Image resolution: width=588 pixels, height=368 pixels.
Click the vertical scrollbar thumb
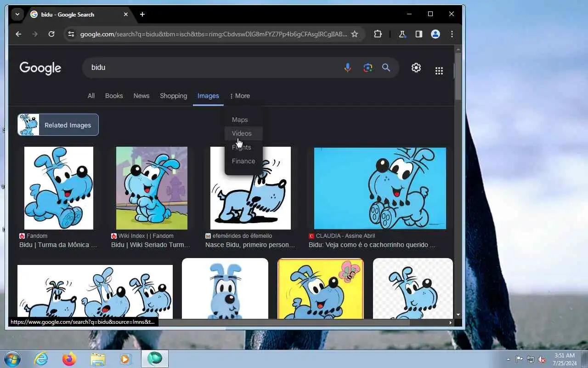(458, 76)
